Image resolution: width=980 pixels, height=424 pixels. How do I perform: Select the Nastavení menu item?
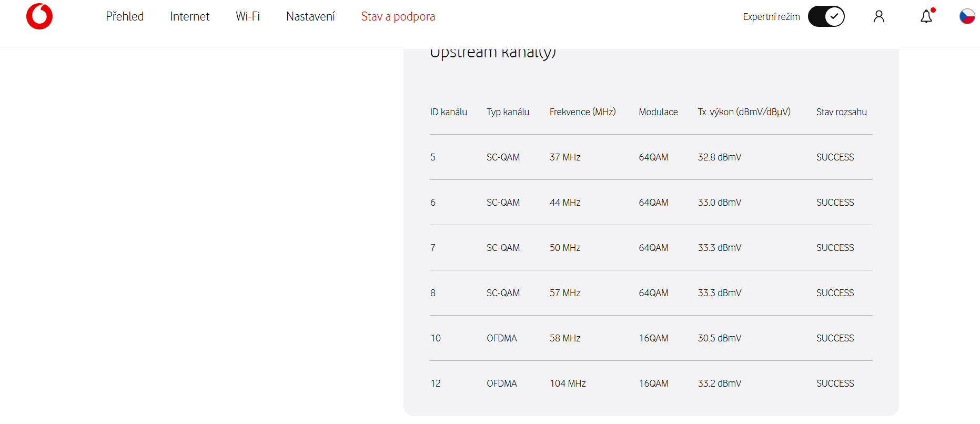coord(310,16)
